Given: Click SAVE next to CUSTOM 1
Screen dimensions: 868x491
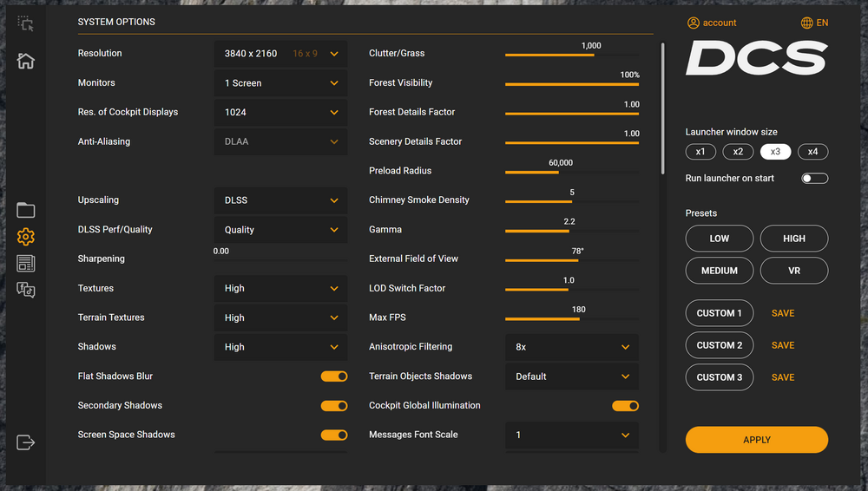Looking at the screenshot, I should pos(782,313).
